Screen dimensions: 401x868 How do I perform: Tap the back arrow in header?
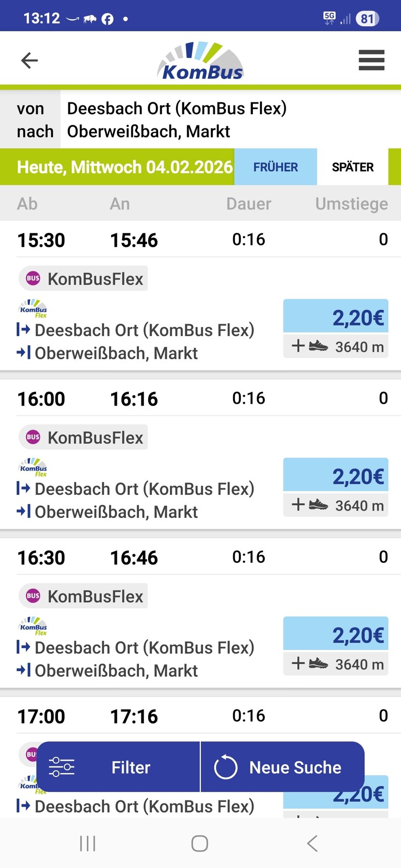(x=29, y=61)
